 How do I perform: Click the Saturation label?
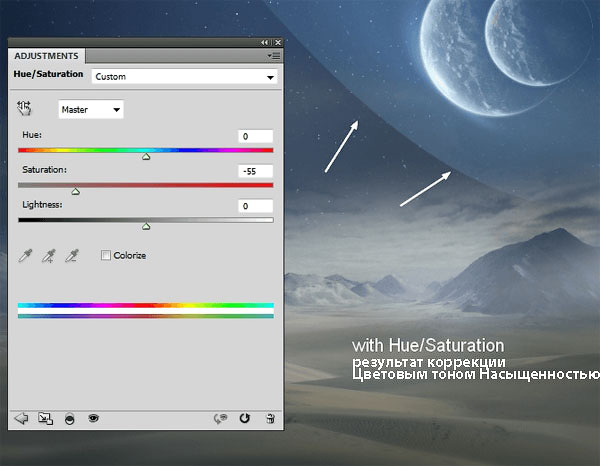point(44,169)
